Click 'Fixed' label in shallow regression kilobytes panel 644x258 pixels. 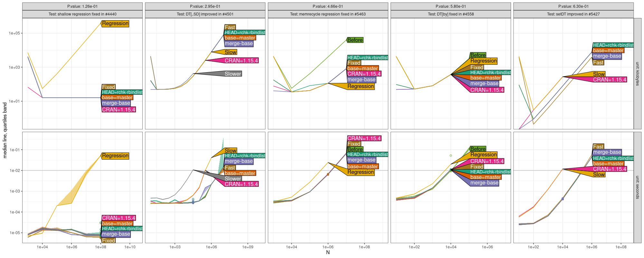pyautogui.click(x=109, y=87)
